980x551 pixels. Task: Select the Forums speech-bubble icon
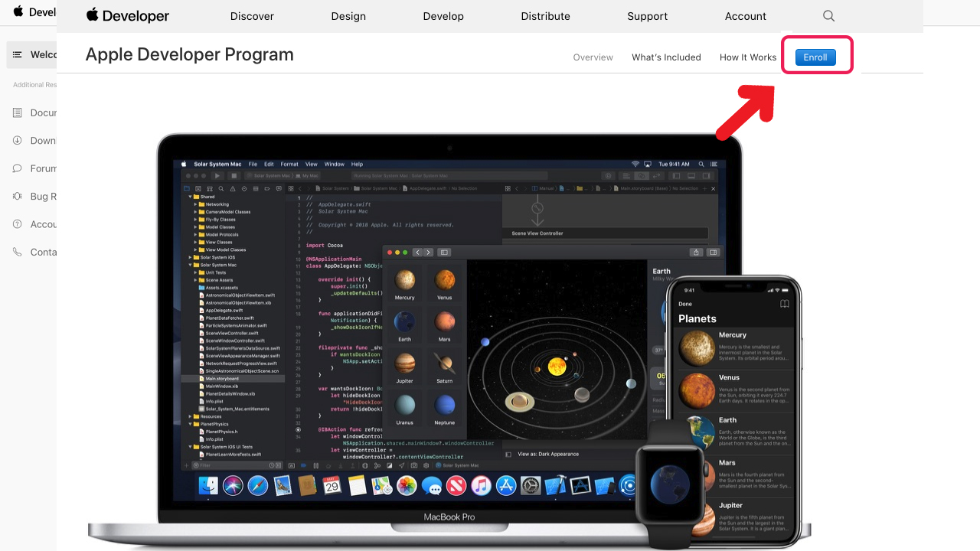(17, 168)
